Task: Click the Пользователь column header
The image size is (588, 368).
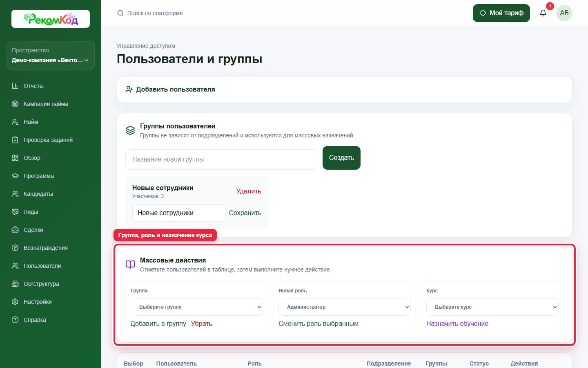Action: [176, 364]
